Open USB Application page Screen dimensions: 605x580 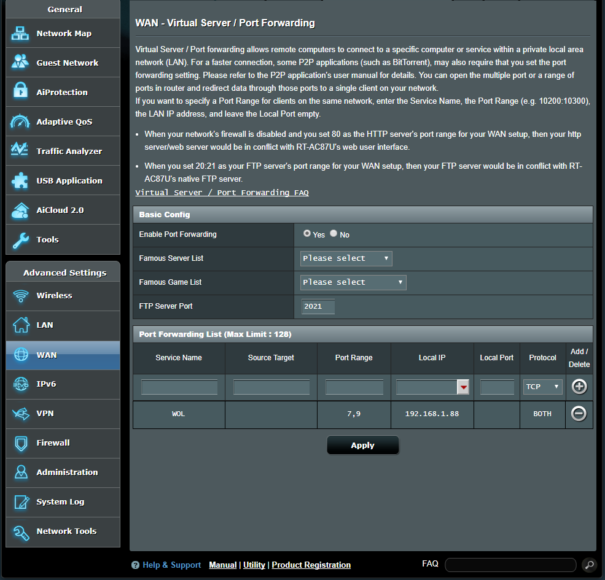[63, 181]
